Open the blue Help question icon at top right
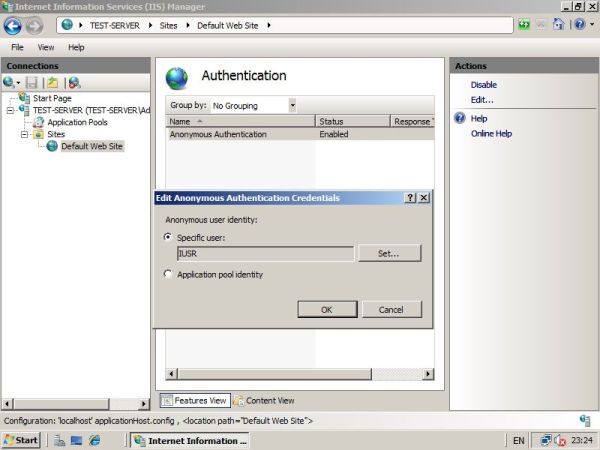Image resolution: width=600 pixels, height=450 pixels. [x=580, y=24]
